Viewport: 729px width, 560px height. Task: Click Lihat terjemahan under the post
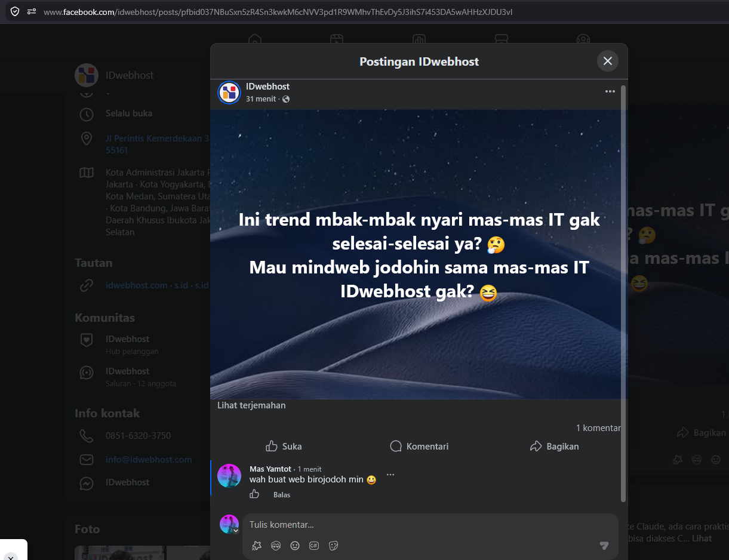[251, 405]
